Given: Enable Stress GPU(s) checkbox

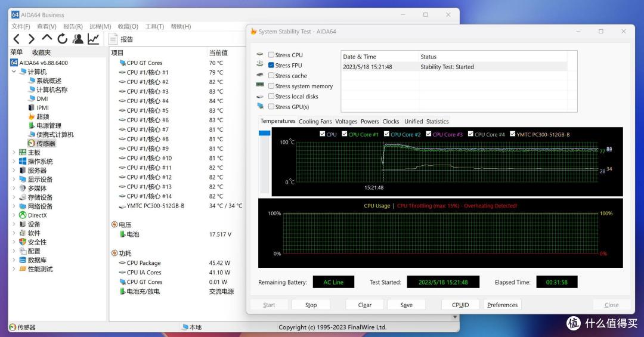Looking at the screenshot, I should click(271, 106).
